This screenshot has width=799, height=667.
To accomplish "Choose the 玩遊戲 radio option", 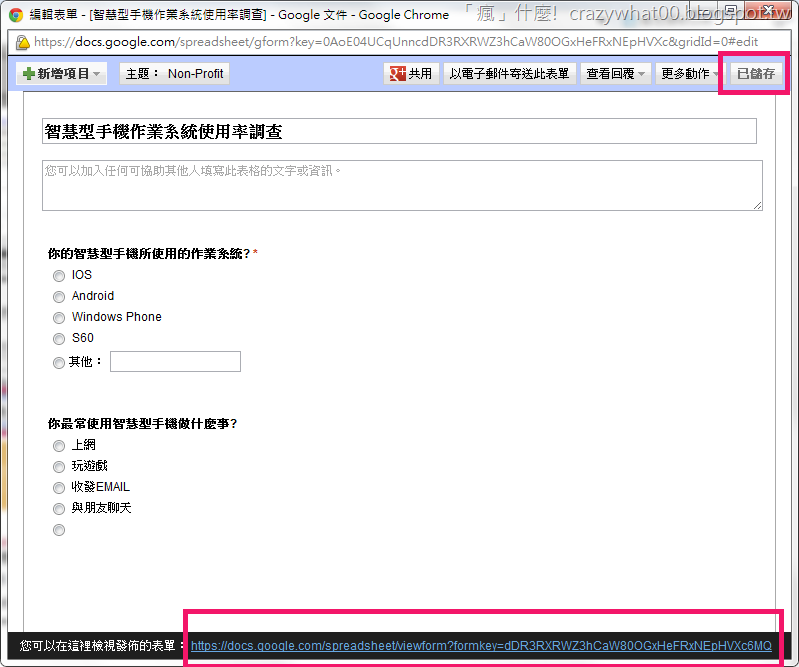I will pyautogui.click(x=59, y=467).
